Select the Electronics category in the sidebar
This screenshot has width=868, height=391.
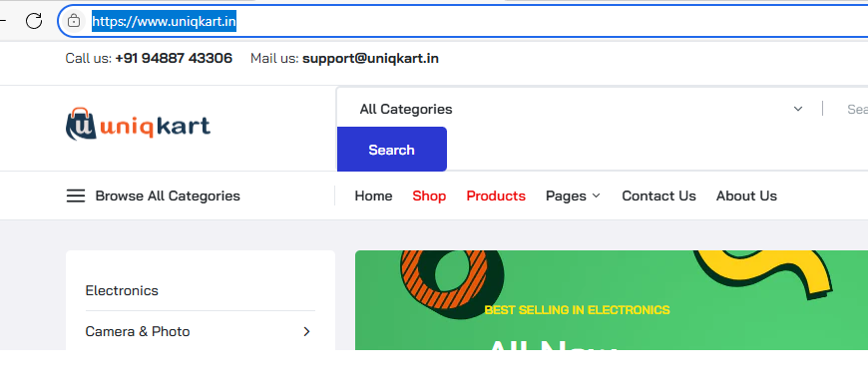(122, 290)
